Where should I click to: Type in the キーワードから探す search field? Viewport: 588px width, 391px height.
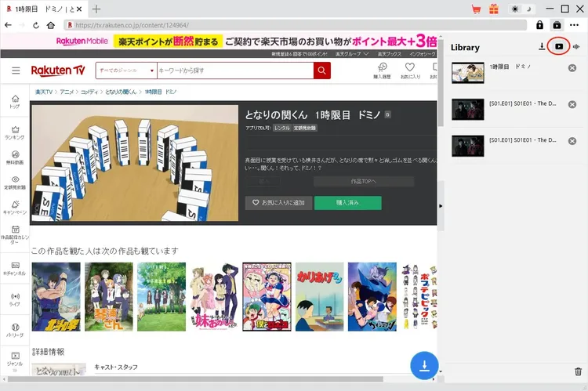pos(234,71)
